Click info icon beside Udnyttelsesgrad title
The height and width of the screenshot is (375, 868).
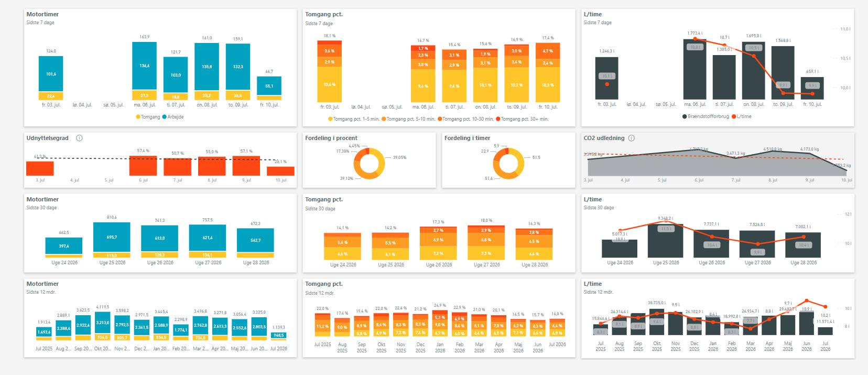tap(79, 138)
